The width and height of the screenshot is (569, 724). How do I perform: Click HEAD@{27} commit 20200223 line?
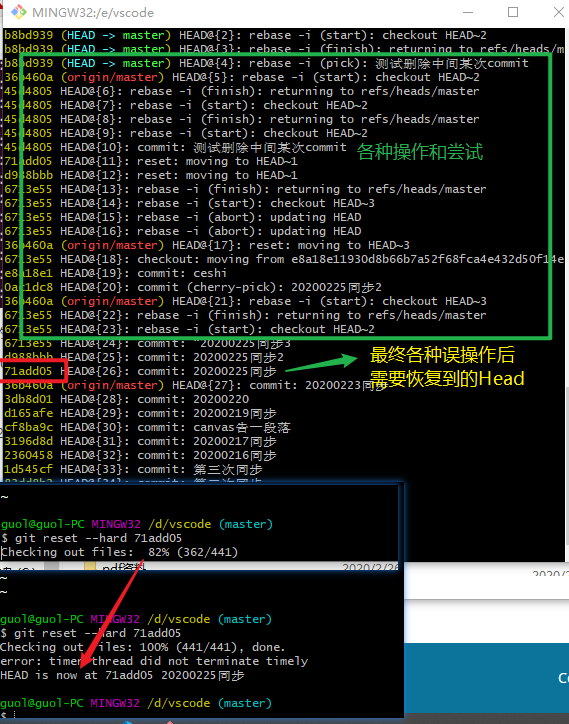pos(195,385)
